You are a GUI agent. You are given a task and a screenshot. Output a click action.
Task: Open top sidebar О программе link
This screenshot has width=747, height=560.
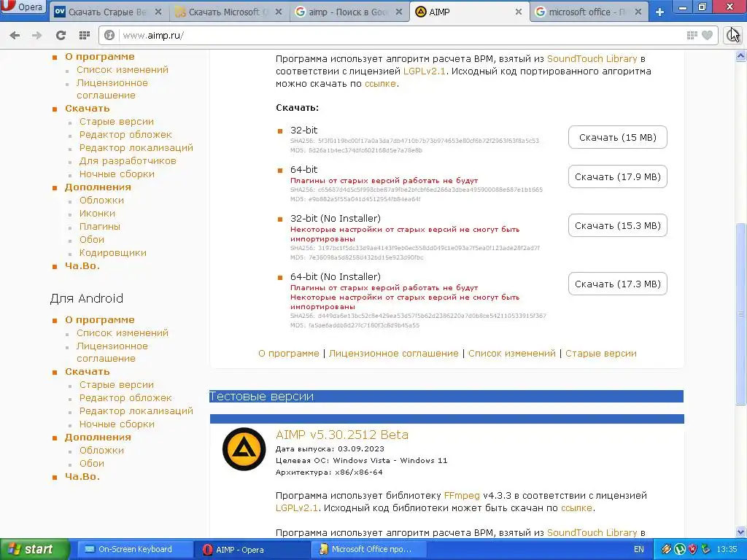[x=99, y=57]
